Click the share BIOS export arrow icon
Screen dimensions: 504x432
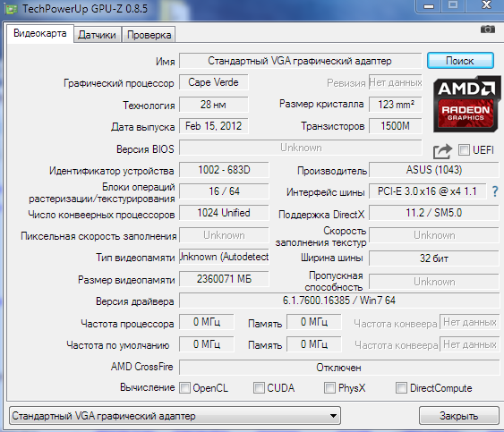442,151
